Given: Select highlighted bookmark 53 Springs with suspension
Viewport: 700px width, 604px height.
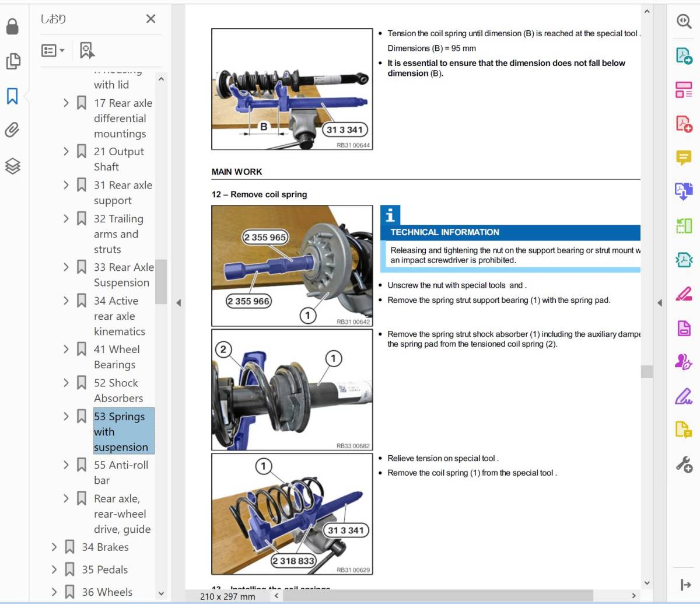Looking at the screenshot, I should point(124,431).
